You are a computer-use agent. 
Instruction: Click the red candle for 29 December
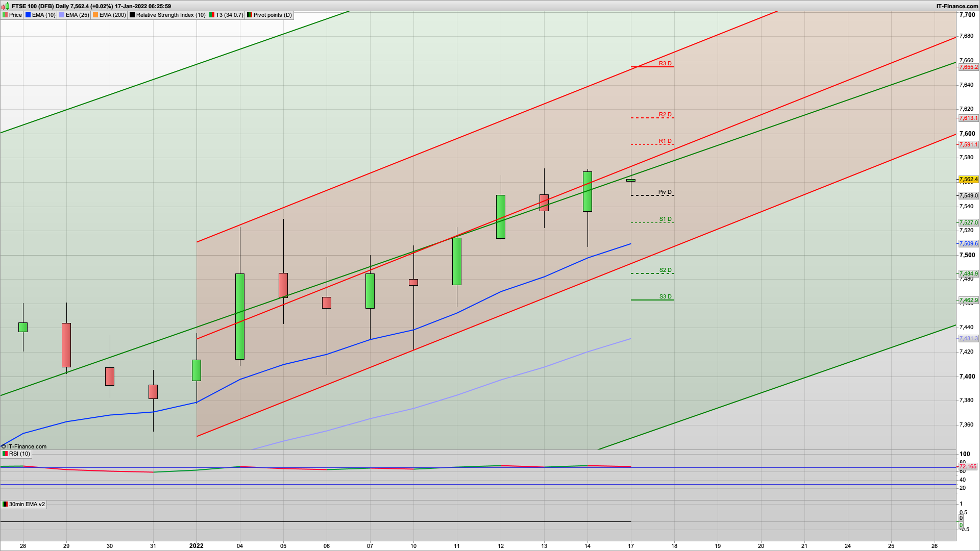(66, 345)
